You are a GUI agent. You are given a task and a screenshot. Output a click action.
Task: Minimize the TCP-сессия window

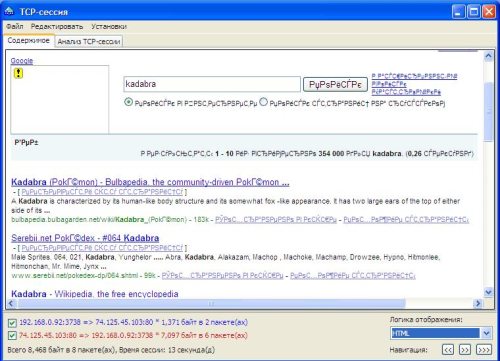(458, 12)
